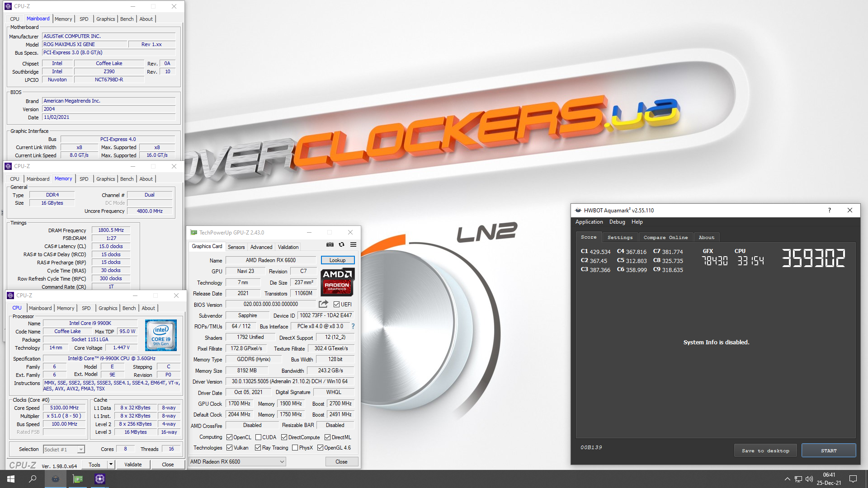Viewport: 868px width, 488px height.
Task: Open Windows taskbar search
Action: click(x=33, y=479)
